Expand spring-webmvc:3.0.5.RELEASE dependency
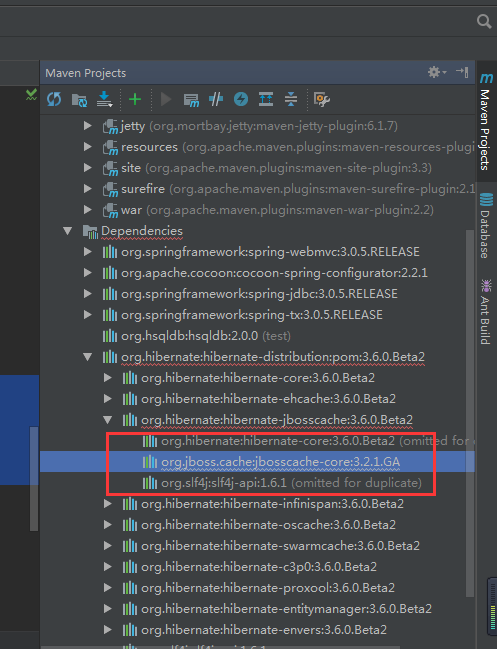 [87, 252]
